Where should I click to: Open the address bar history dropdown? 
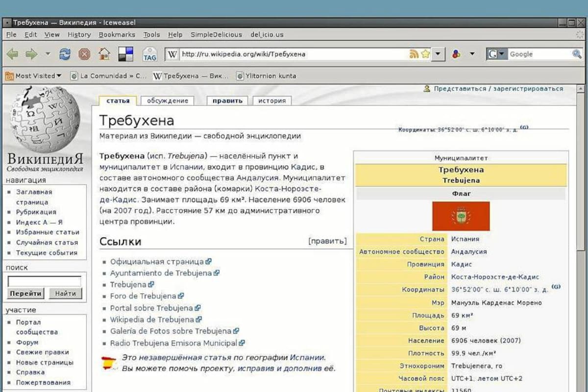439,54
